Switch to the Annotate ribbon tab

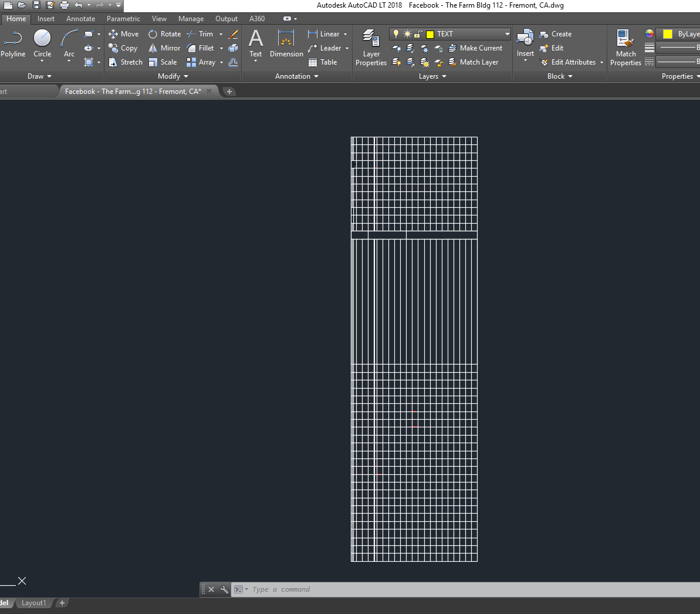[x=80, y=18]
